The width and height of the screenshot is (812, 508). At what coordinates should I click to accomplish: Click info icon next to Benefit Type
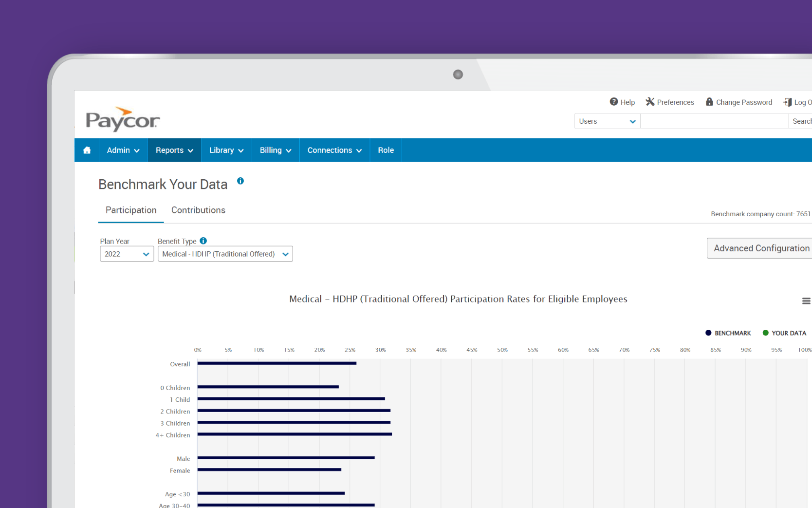click(x=203, y=241)
